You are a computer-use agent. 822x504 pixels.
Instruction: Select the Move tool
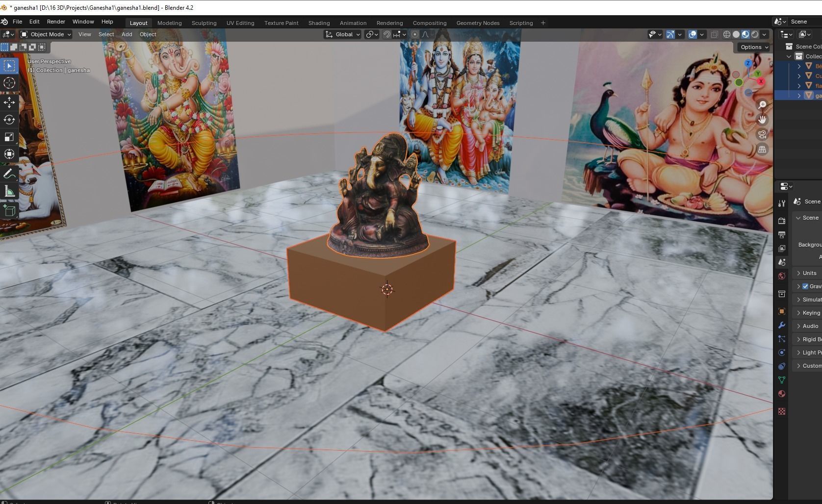click(x=9, y=102)
